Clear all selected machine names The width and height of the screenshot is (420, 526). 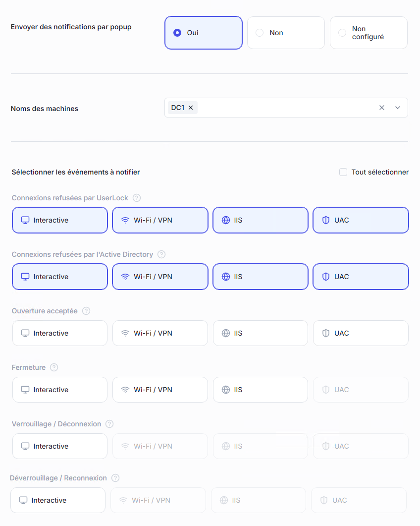[x=381, y=108]
